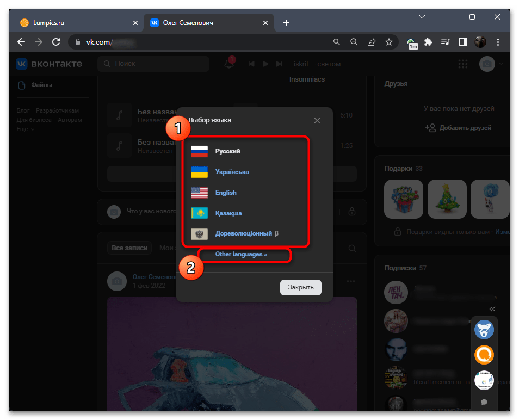
Task: Share this page icon
Action: pyautogui.click(x=372, y=42)
